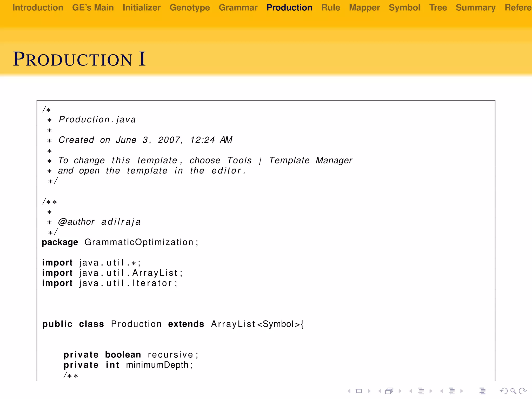Click the slide rectangle navigation icon
Screen dimensions: 532x399
point(359,391)
